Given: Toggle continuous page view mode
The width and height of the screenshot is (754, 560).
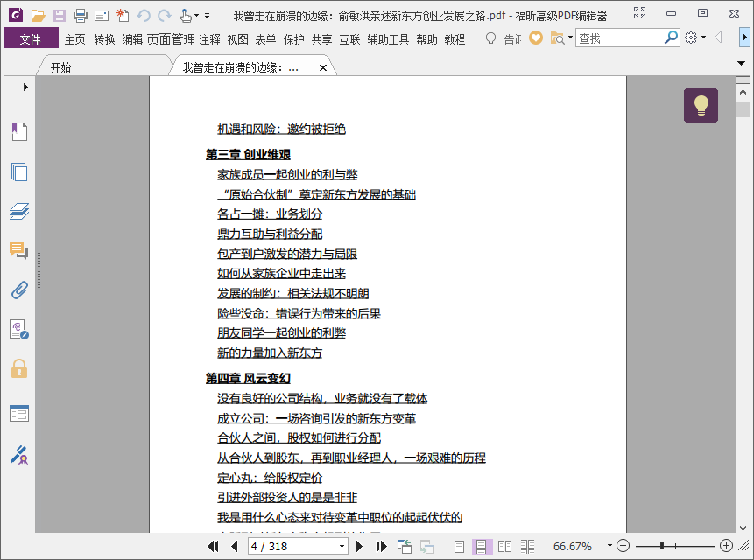Looking at the screenshot, I should pos(482,546).
